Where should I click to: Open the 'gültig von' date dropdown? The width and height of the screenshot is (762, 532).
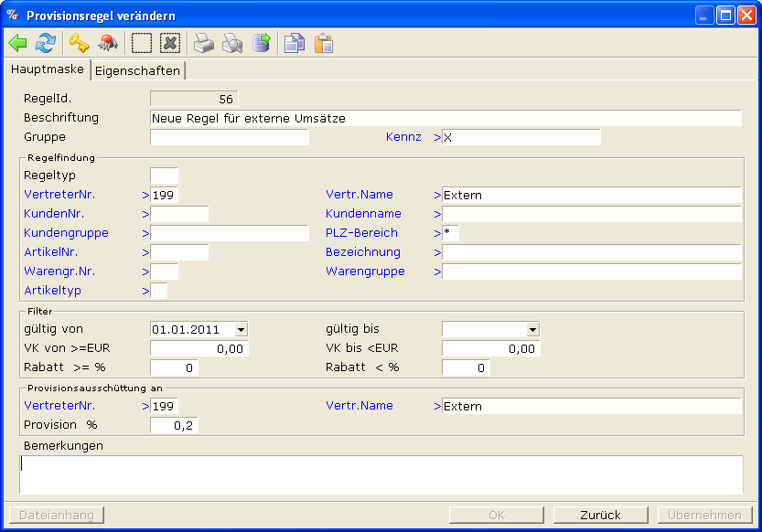[241, 329]
